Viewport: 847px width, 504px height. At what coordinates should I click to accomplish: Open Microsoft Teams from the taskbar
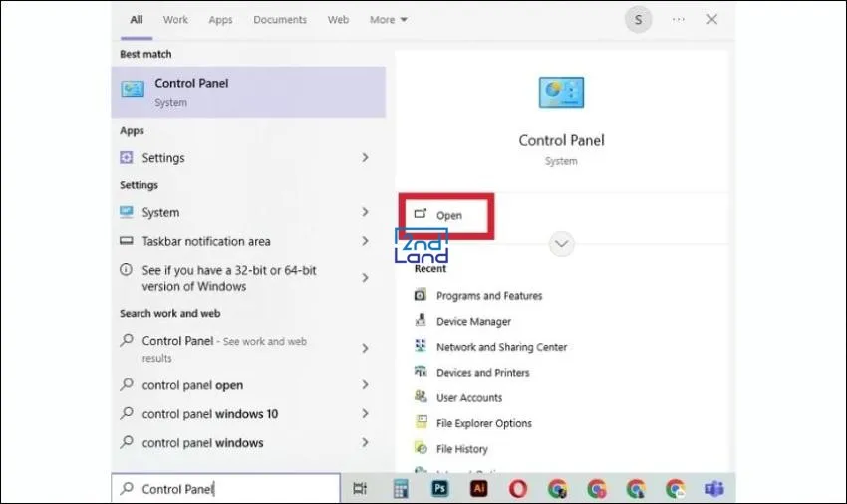coord(714,489)
